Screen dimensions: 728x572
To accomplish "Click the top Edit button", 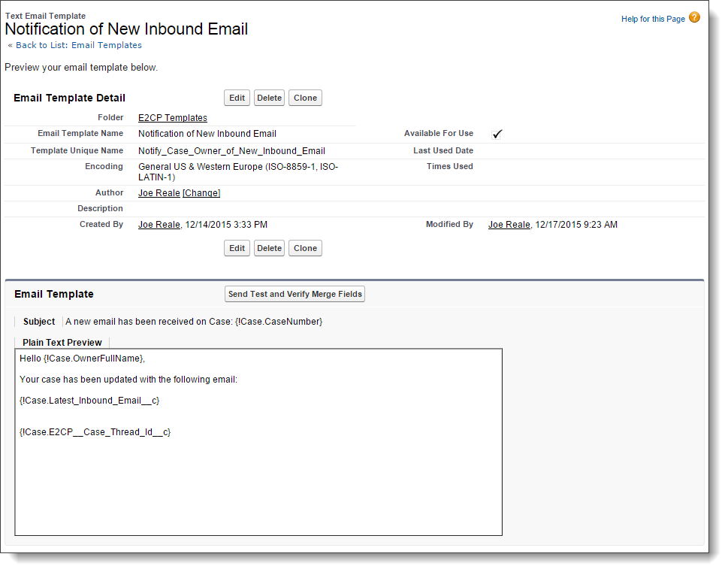I will (237, 98).
